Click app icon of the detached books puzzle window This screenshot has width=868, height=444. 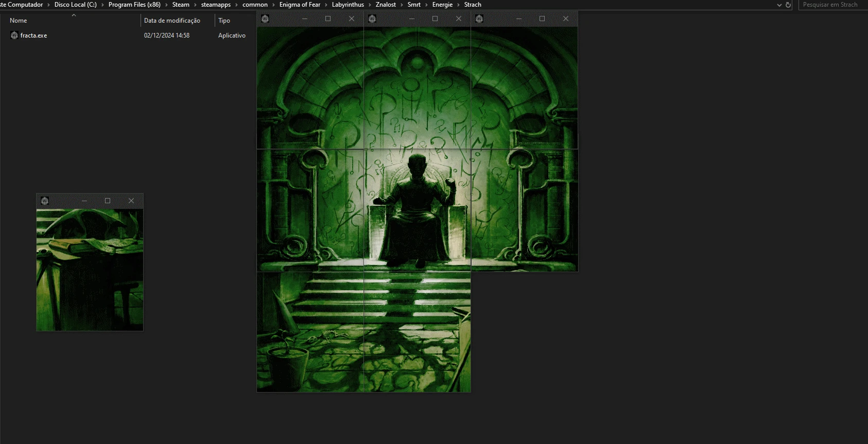pos(45,201)
